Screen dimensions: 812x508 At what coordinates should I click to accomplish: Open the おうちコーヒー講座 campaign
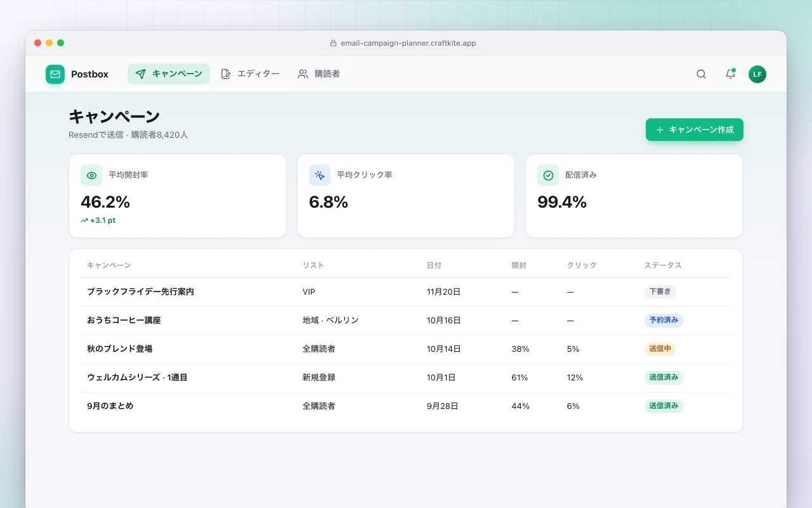point(124,321)
